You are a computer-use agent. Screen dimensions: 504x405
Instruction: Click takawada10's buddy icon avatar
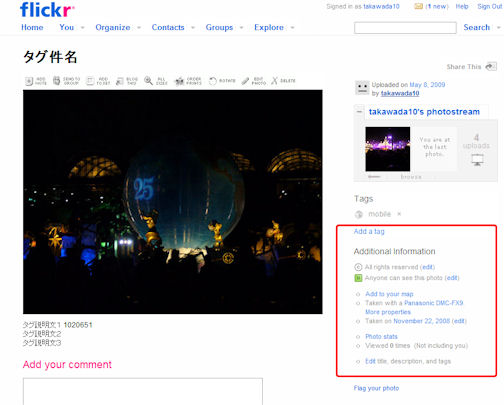(x=362, y=88)
